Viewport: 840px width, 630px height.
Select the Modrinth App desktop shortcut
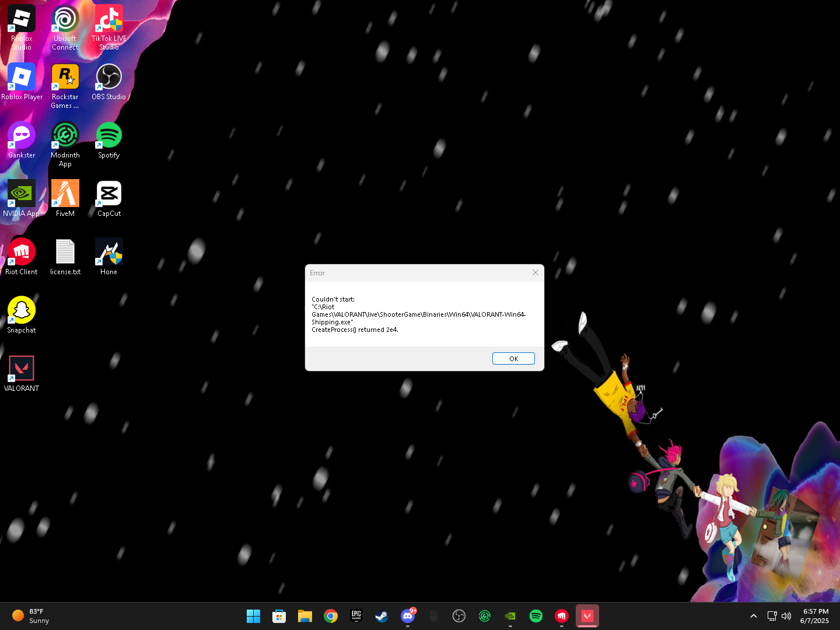point(65,144)
